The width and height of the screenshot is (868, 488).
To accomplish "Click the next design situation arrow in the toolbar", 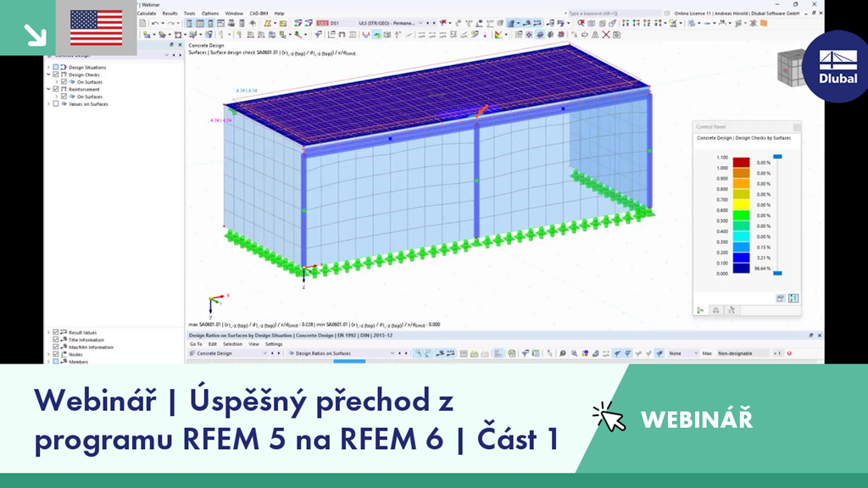I will (x=433, y=23).
